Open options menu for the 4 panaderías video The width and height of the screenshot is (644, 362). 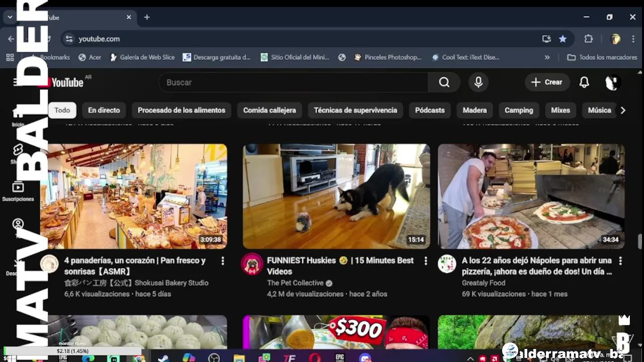pos(222,261)
